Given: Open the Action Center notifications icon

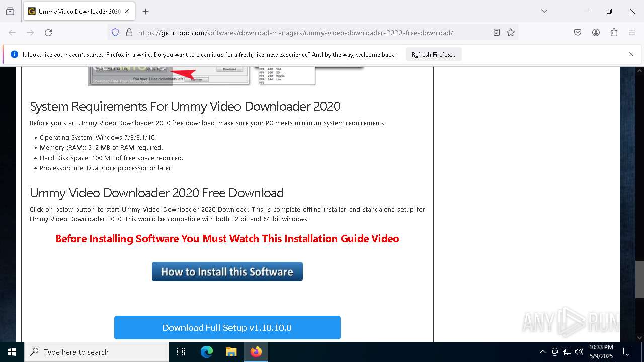Looking at the screenshot, I should coord(627,352).
